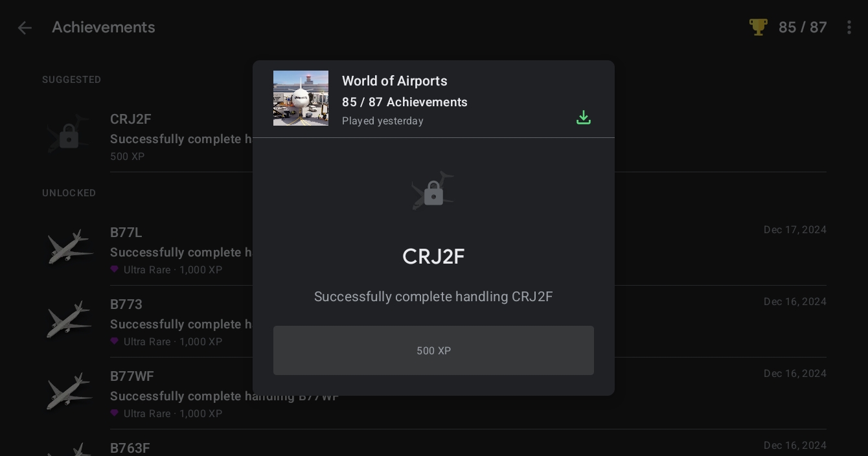Select the suggested CRJ2F achievement title
The width and height of the screenshot is (868, 456).
click(x=131, y=119)
